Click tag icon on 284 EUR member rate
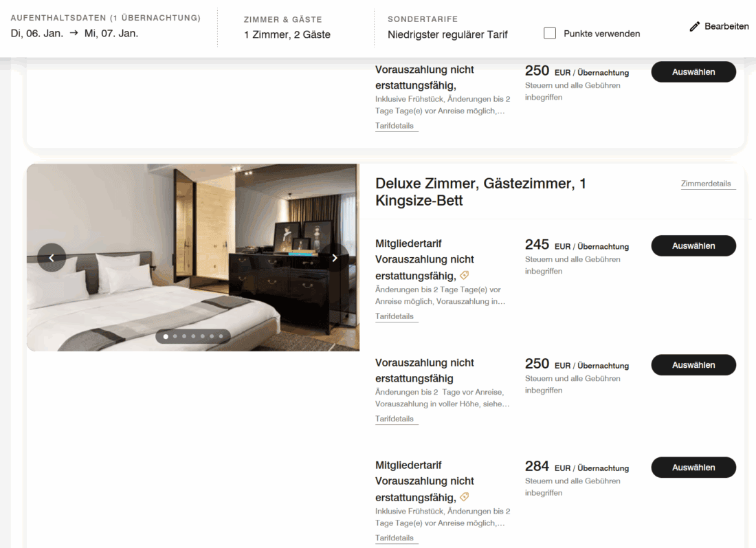This screenshot has height=548, width=756. click(x=465, y=496)
